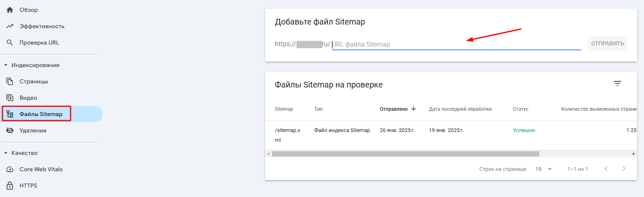Image resolution: width=644 pixels, height=197 pixels.
Task: Click the Эффективность trend chart icon
Action: [x=10, y=26]
